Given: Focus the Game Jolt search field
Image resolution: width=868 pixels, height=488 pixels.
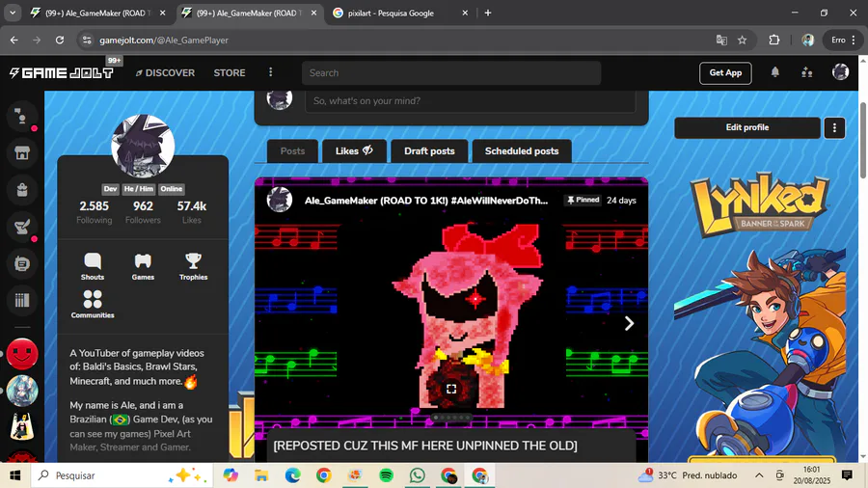Looking at the screenshot, I should point(451,73).
